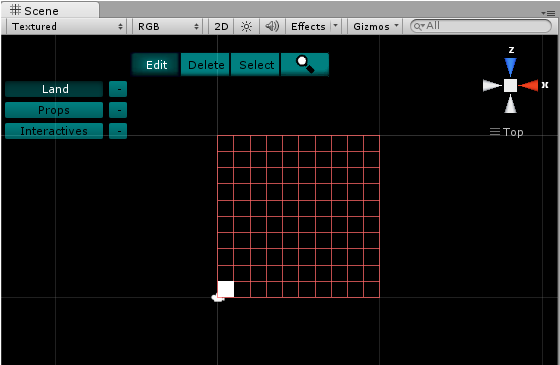The width and height of the screenshot is (560, 365).
Task: Collapse the Interactives category minus button
Action: [118, 131]
